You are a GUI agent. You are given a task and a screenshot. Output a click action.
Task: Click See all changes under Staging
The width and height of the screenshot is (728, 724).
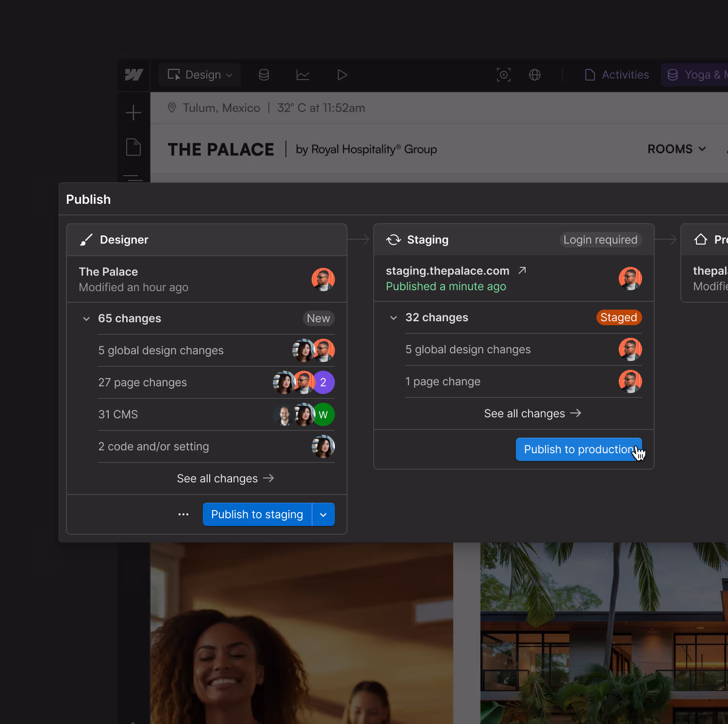click(532, 413)
